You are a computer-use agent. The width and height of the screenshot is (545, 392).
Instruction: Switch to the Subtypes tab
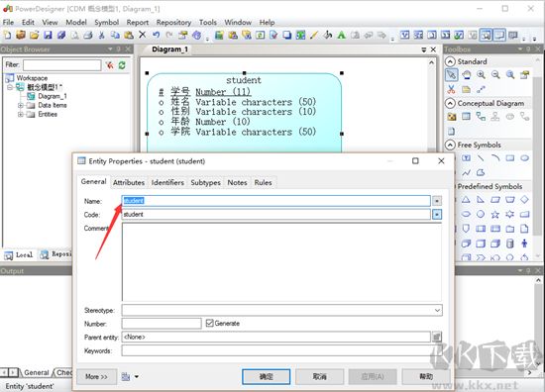click(205, 182)
